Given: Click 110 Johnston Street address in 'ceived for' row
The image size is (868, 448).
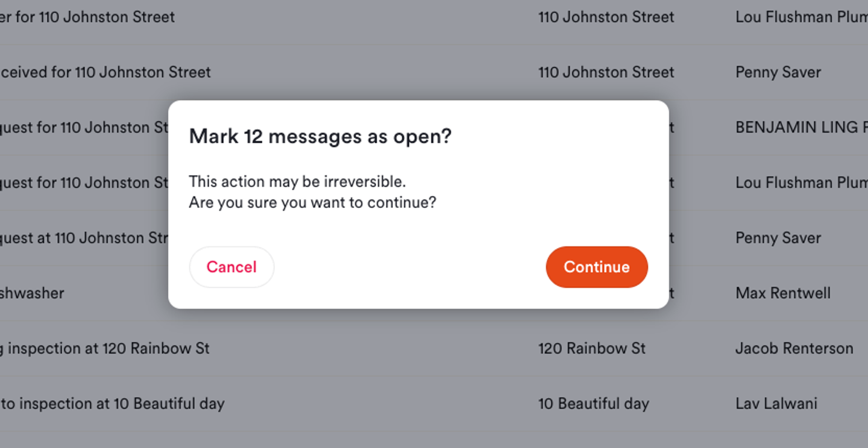Looking at the screenshot, I should pos(606,72).
